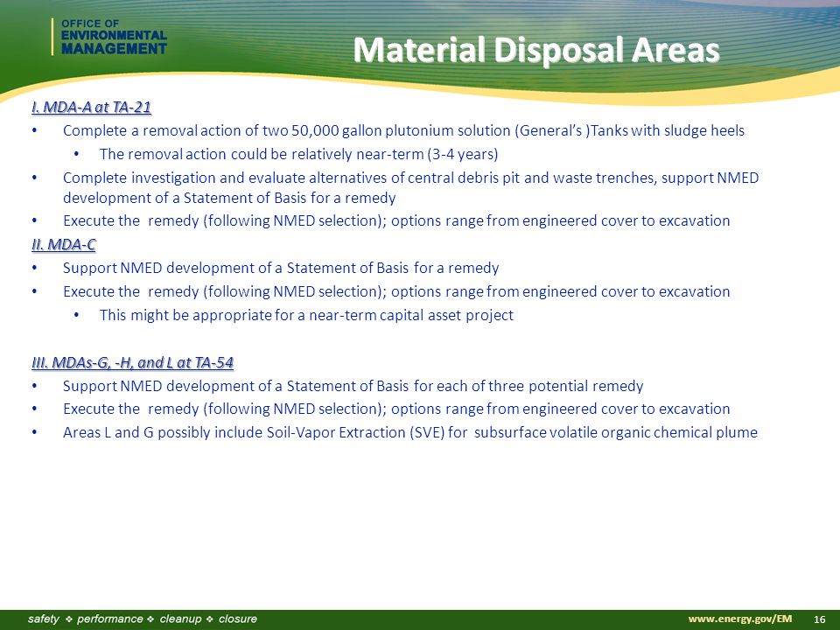Click the line about 50,000 gallon plutonium solution tanks
This screenshot has width=840, height=630.
click(403, 130)
